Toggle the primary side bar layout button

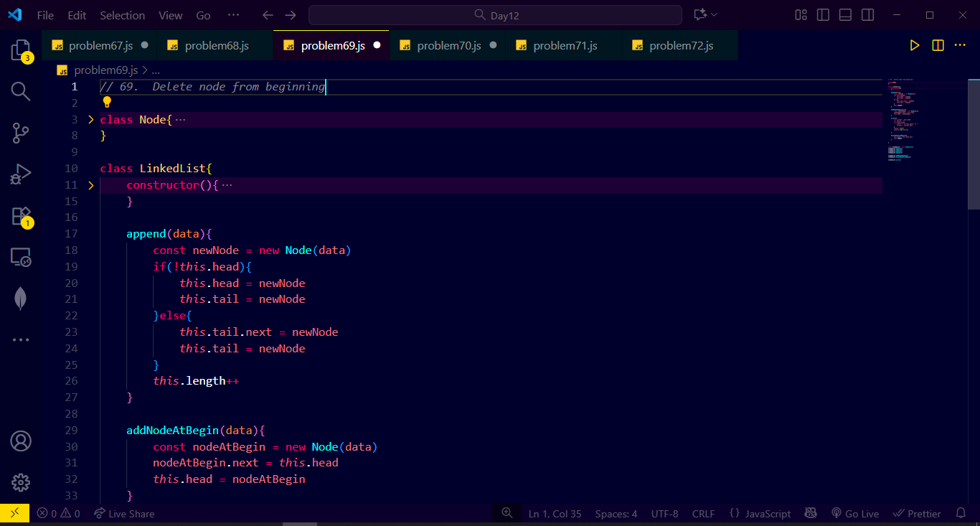(x=824, y=15)
